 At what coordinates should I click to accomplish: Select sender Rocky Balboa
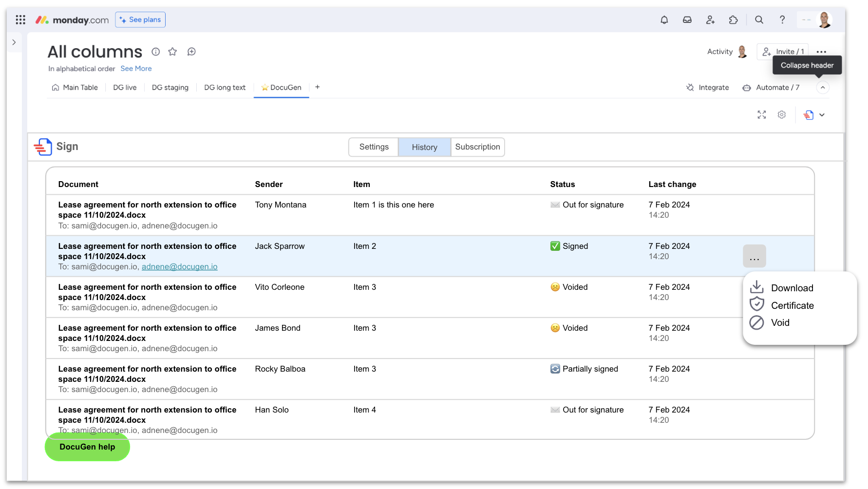[280, 369]
